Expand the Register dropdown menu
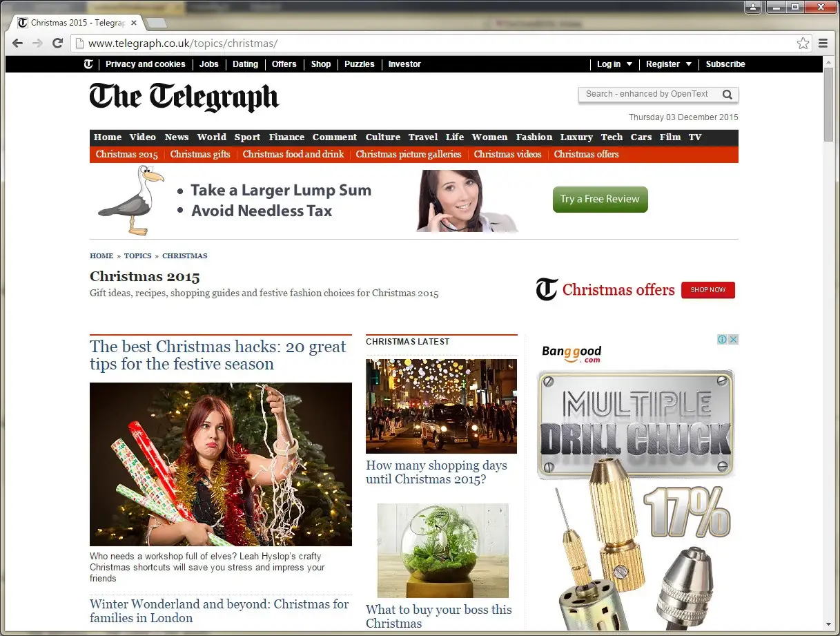840x636 pixels. pos(667,64)
